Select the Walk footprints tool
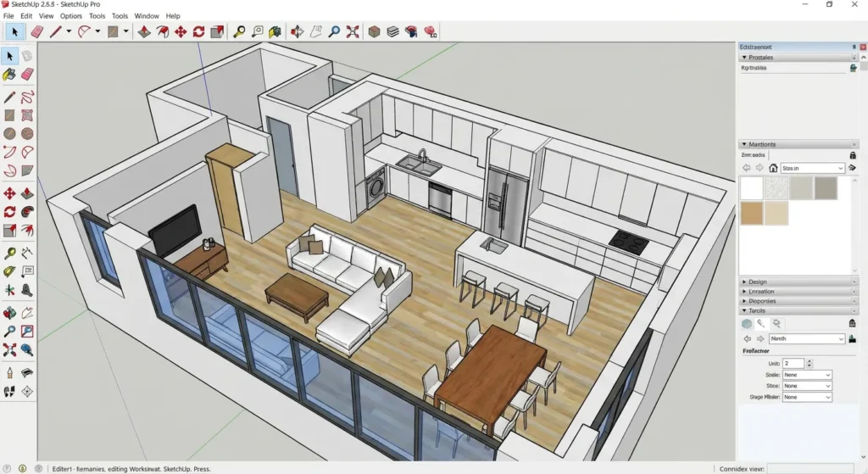This screenshot has width=868, height=474. (9, 392)
